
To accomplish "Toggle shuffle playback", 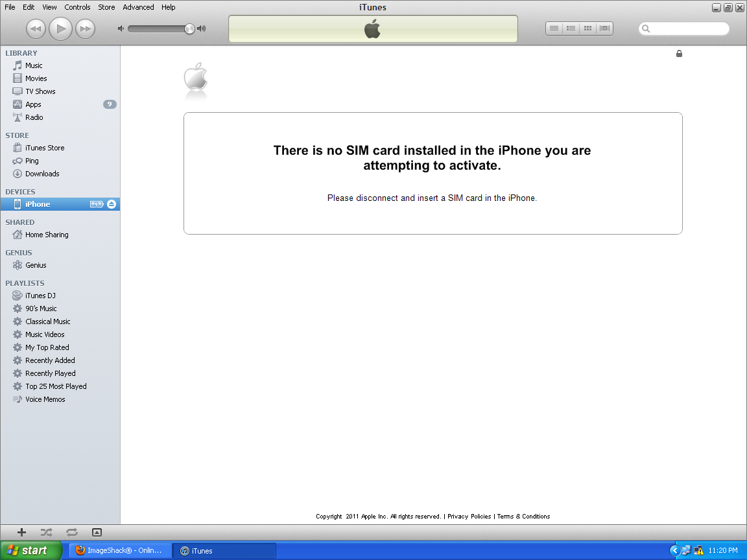I will point(46,532).
